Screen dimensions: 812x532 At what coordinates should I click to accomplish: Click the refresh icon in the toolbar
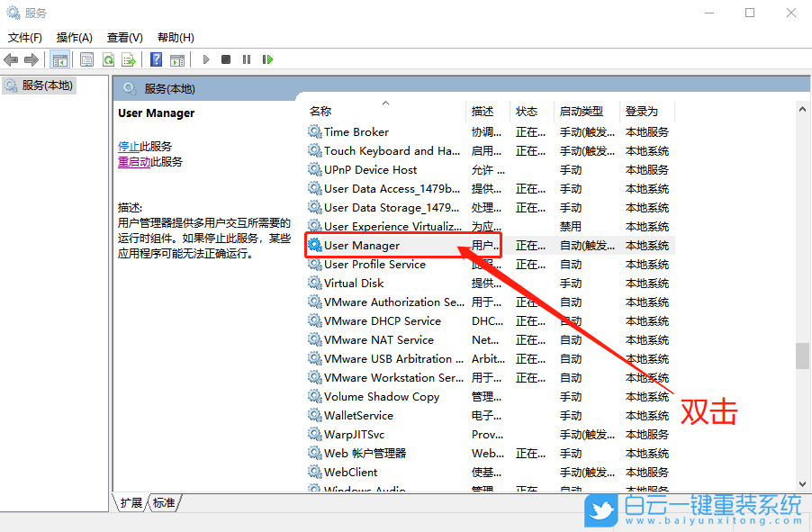tap(109, 59)
